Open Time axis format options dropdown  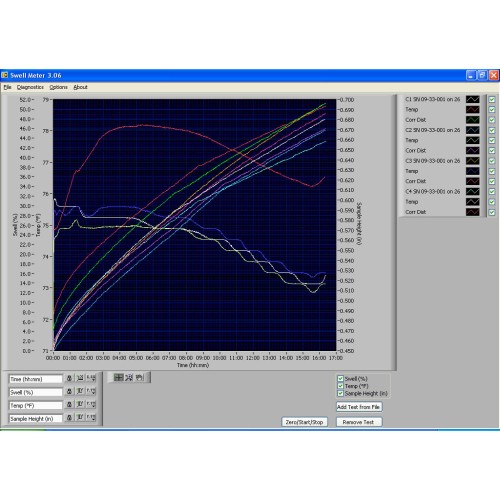click(x=91, y=378)
